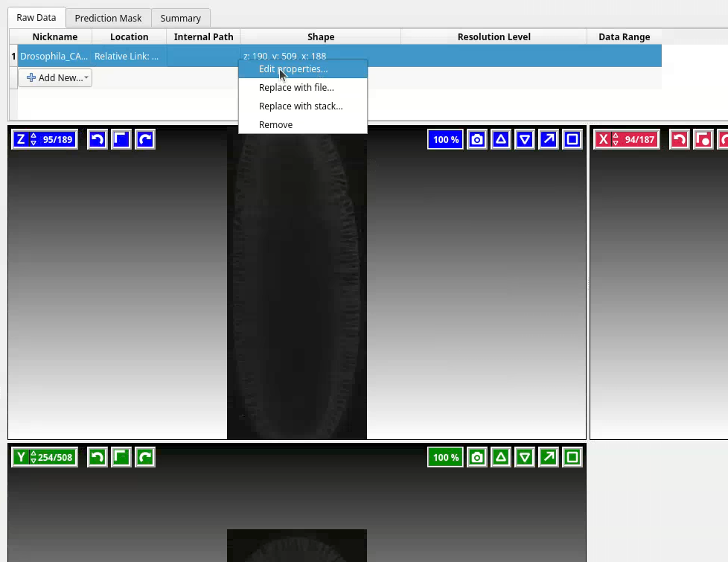Click the down triangle button in Y view
The image size is (728, 562).
click(525, 457)
